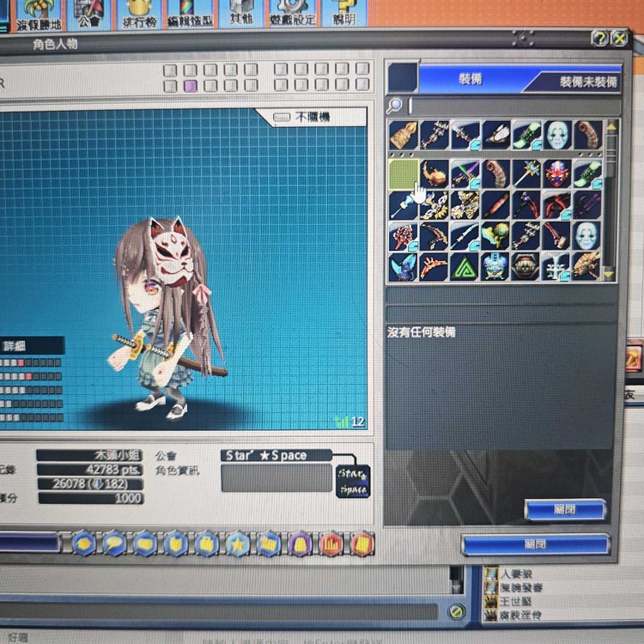Click the 沒有任何裝備 message
644x644 pixels.
pyautogui.click(x=422, y=331)
